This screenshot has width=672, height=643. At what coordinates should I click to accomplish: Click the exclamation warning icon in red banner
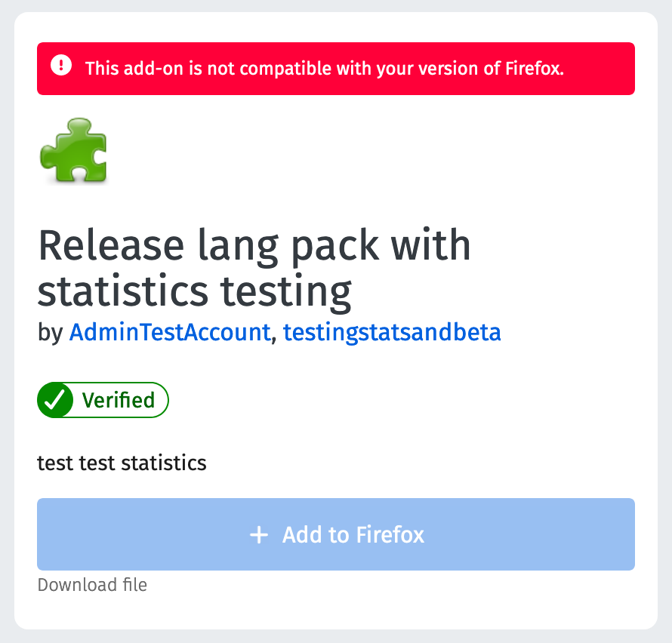point(61,65)
